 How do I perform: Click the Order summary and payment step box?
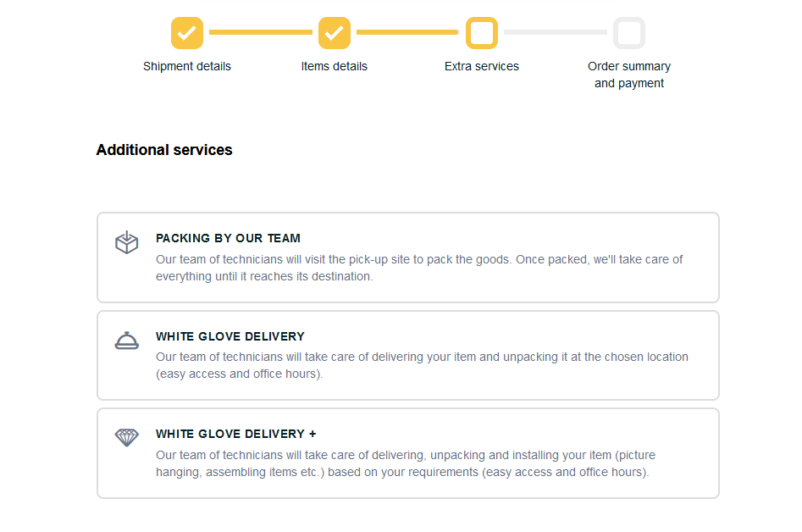click(x=629, y=33)
